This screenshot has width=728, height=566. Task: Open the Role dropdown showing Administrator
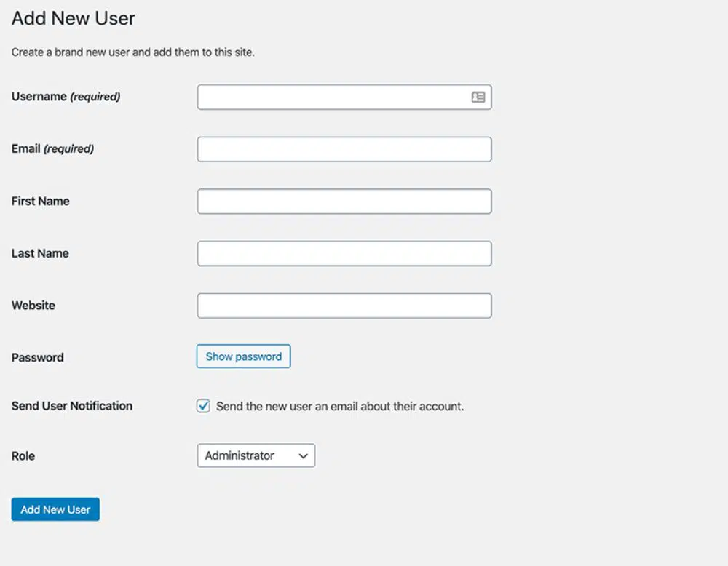[x=248, y=455]
